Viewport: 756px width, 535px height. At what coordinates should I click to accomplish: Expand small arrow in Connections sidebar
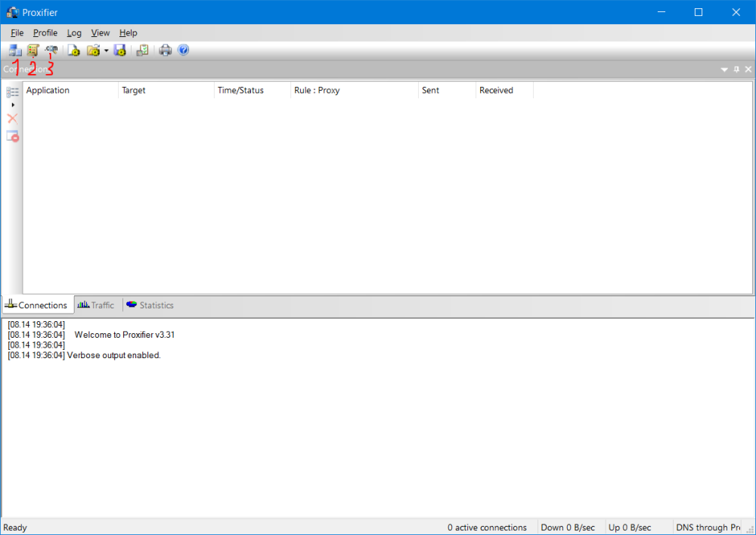pos(13,104)
